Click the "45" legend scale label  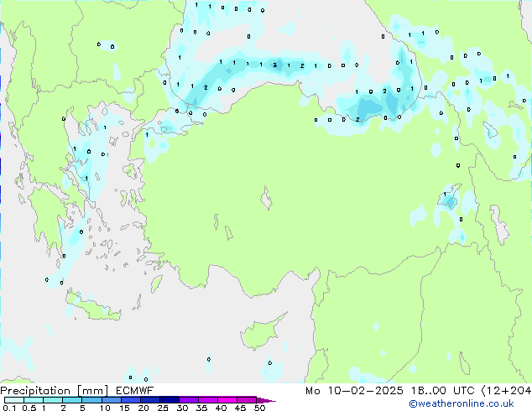[x=240, y=408]
